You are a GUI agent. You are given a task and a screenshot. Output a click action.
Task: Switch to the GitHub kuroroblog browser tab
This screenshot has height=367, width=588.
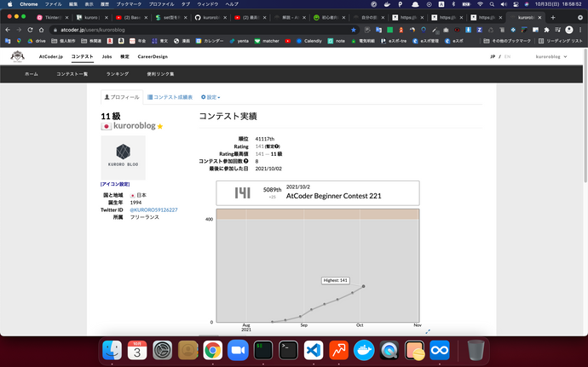[210, 17]
